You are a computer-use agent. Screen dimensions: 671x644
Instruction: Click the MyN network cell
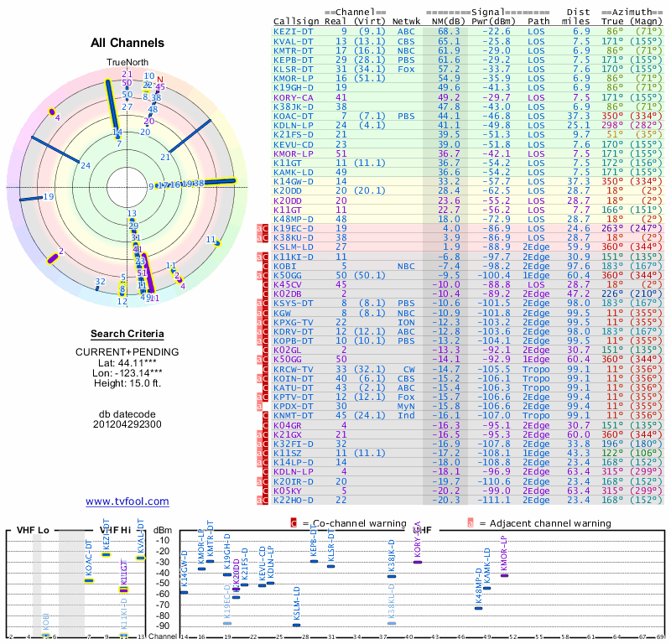click(406, 406)
